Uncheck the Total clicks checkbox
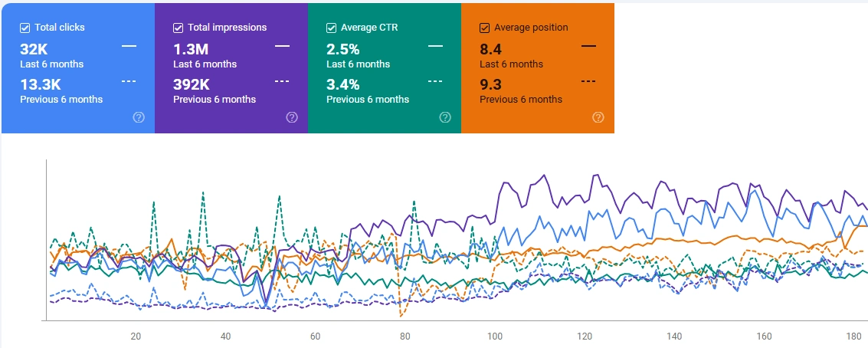 point(25,28)
